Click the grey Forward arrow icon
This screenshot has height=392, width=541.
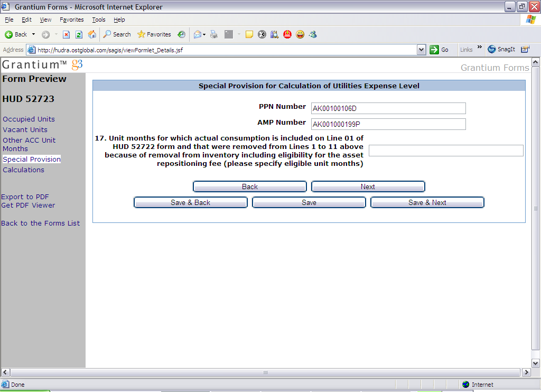click(45, 34)
